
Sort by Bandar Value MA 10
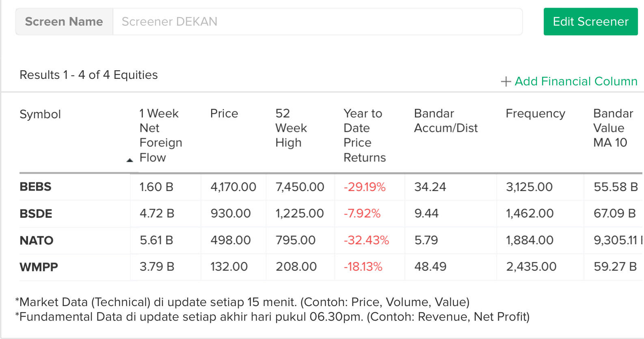(613, 128)
